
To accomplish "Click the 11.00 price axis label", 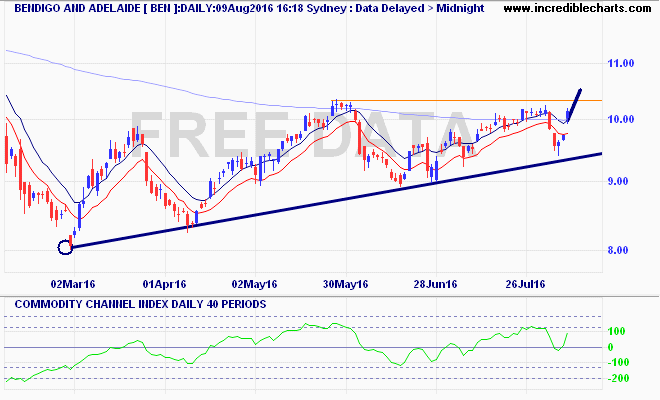I will click(x=623, y=63).
